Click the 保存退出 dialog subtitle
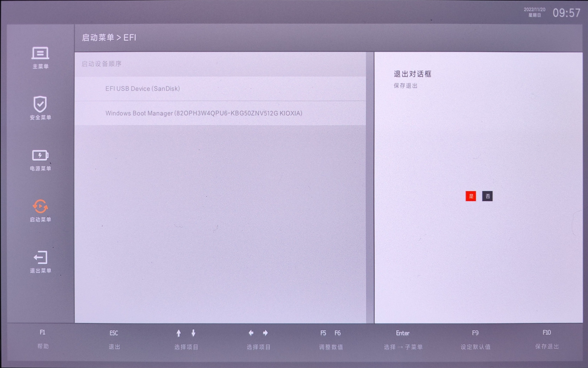Screen dimensions: 588x368 (x=405, y=86)
